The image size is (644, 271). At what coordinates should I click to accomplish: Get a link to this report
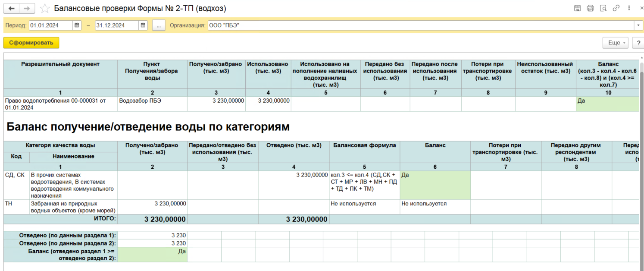(x=616, y=8)
